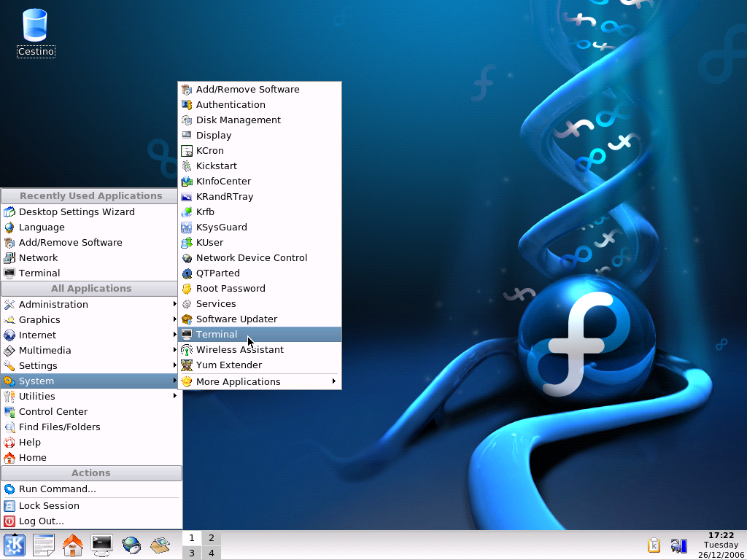Image resolution: width=747 pixels, height=560 pixels.
Task: Click the KSysGuard icon
Action: pyautogui.click(x=187, y=227)
